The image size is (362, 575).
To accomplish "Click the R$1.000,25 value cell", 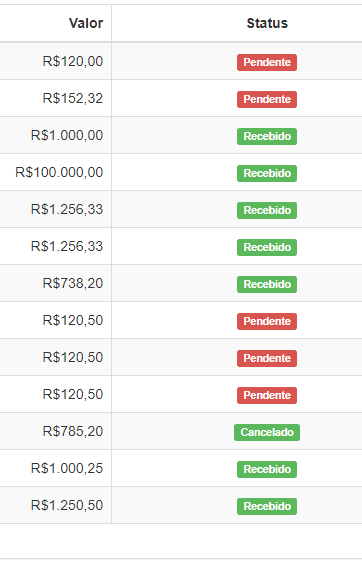I will pos(55,468).
